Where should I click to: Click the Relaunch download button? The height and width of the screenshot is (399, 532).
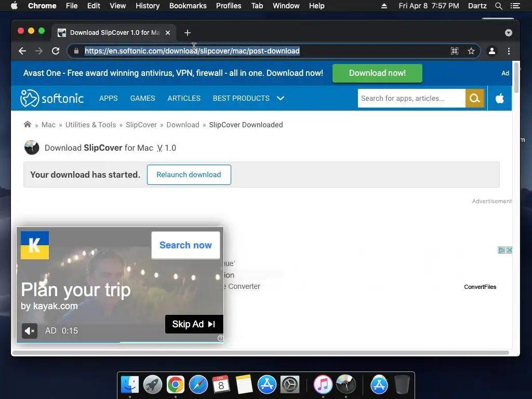pos(189,175)
